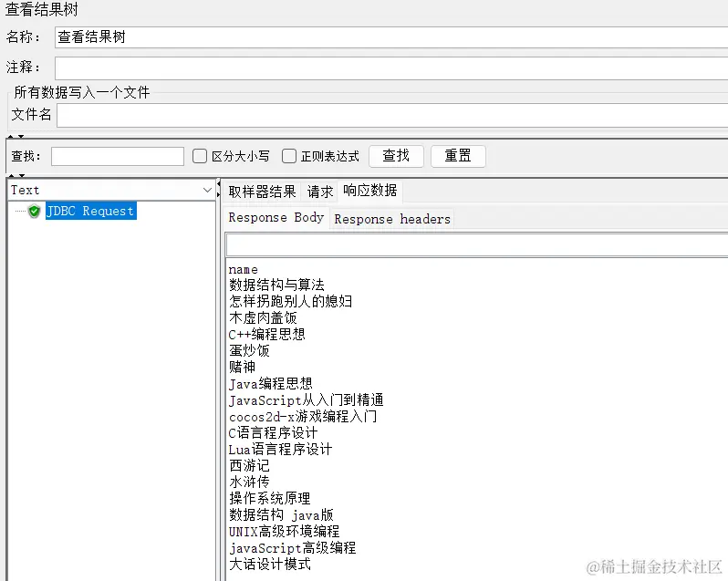Click the row '木虚肉盖饭'
Screen dimensions: 728x581
click(x=263, y=318)
